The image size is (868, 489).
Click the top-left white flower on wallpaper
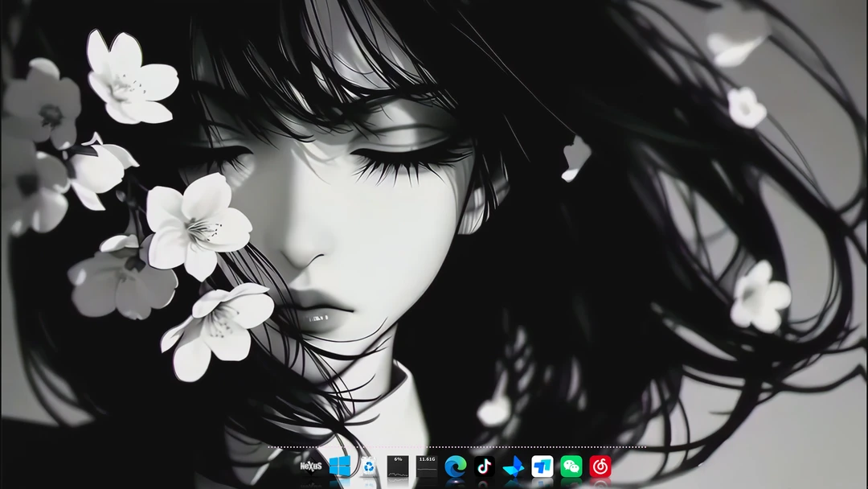[131, 79]
